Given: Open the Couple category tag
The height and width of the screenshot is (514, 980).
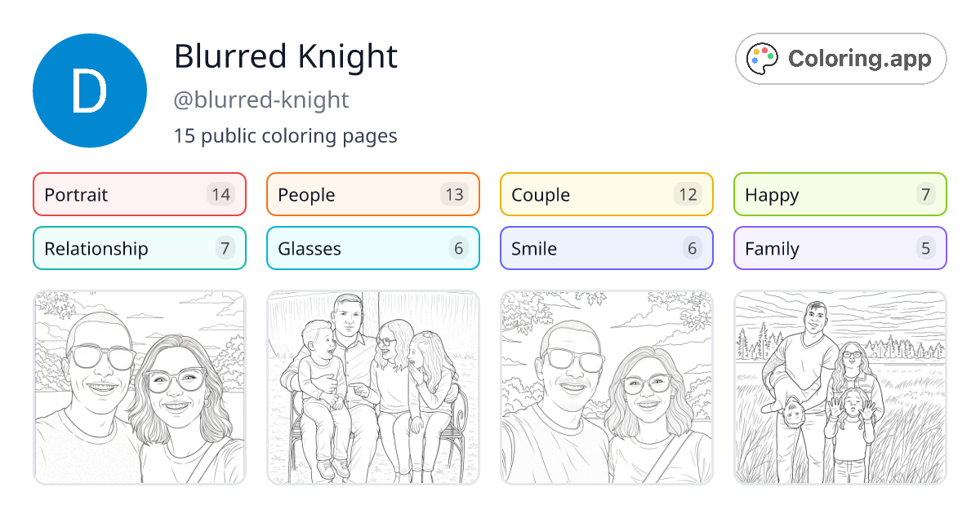Looking at the screenshot, I should click(606, 194).
